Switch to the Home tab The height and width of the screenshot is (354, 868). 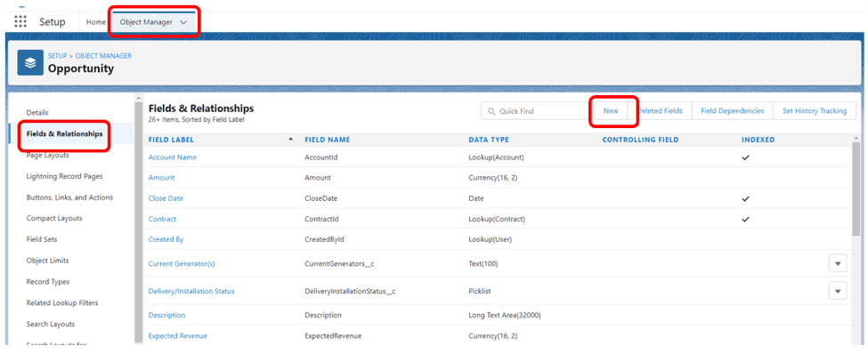(96, 22)
